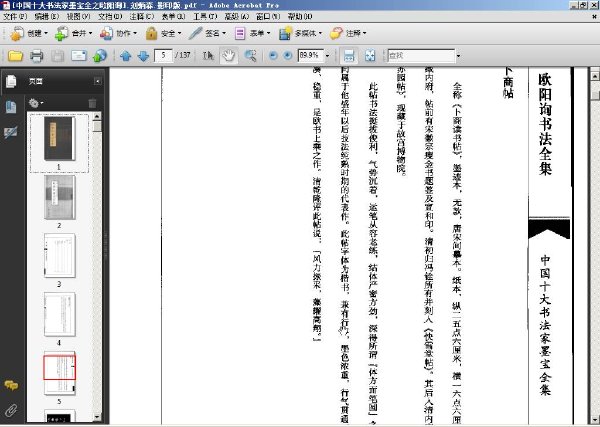600x427 pixels.
Task: Click the 多媒体 (Multimedia) toolbar icon
Action: (285, 34)
